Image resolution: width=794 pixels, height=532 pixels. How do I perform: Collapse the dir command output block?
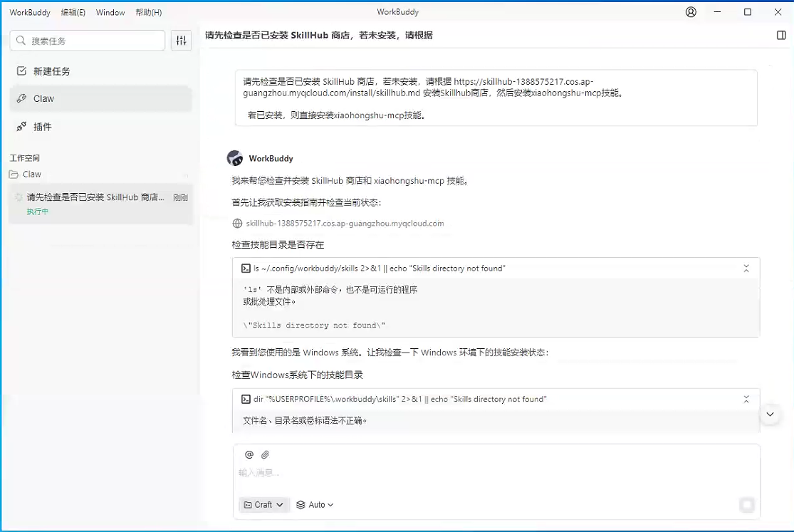pos(746,400)
